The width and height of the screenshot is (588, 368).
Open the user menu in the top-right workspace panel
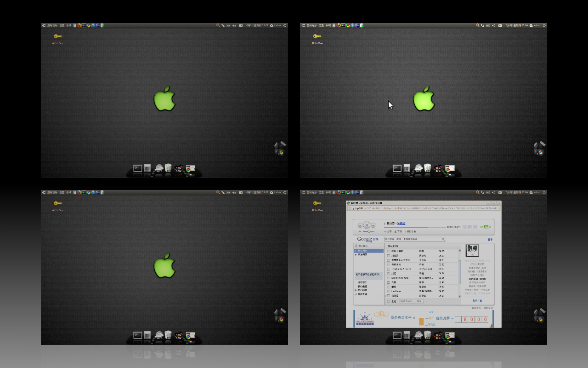tap(535, 25)
